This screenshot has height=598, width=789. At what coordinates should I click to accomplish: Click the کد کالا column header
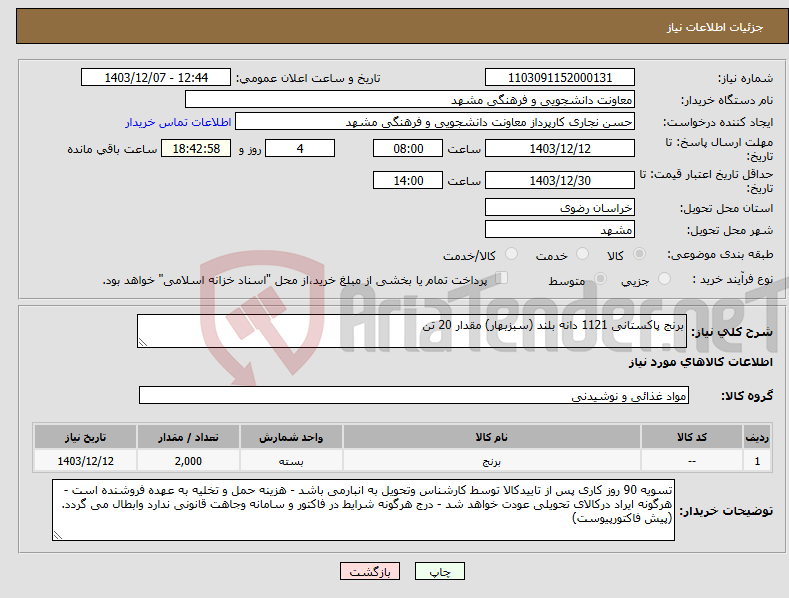692,437
